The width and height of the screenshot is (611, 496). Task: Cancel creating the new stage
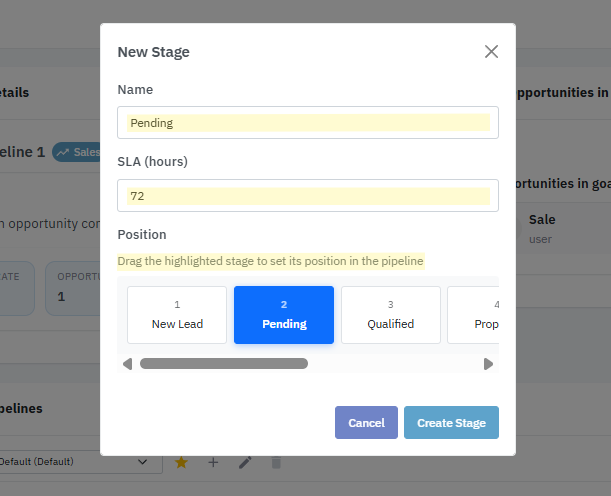coord(366,423)
